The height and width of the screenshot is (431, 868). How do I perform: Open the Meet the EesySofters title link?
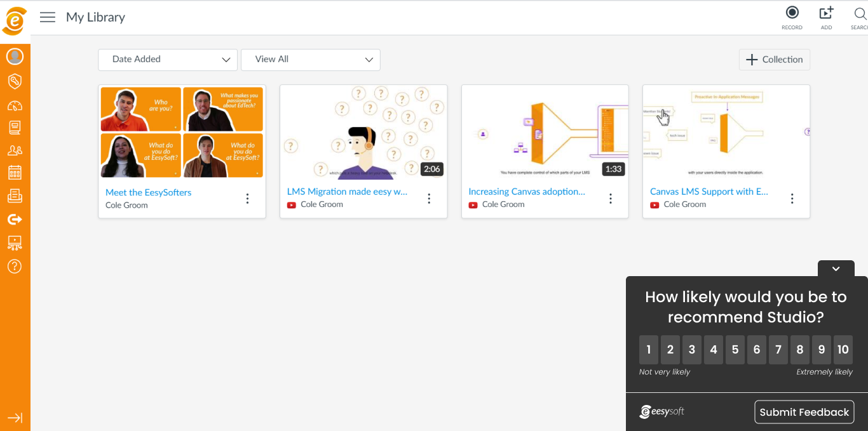(x=148, y=192)
